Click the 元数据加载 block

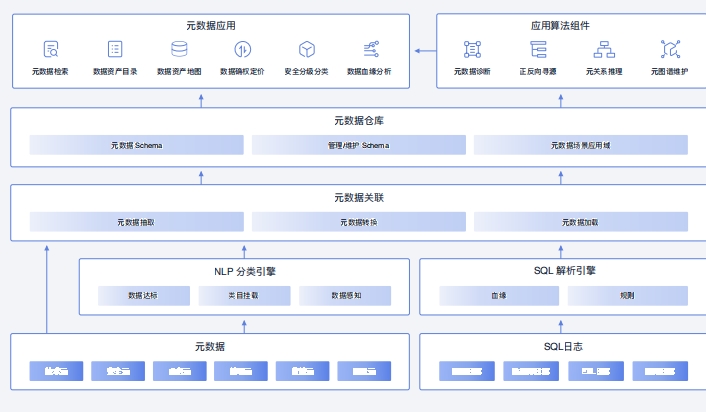[581, 222]
